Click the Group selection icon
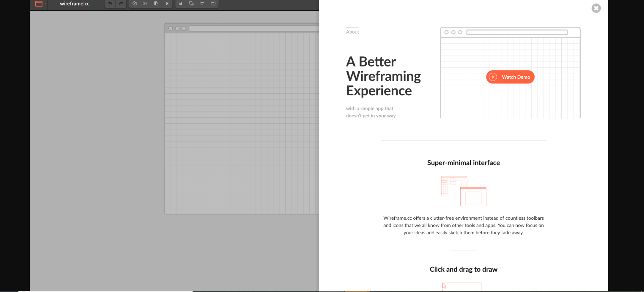 click(213, 4)
